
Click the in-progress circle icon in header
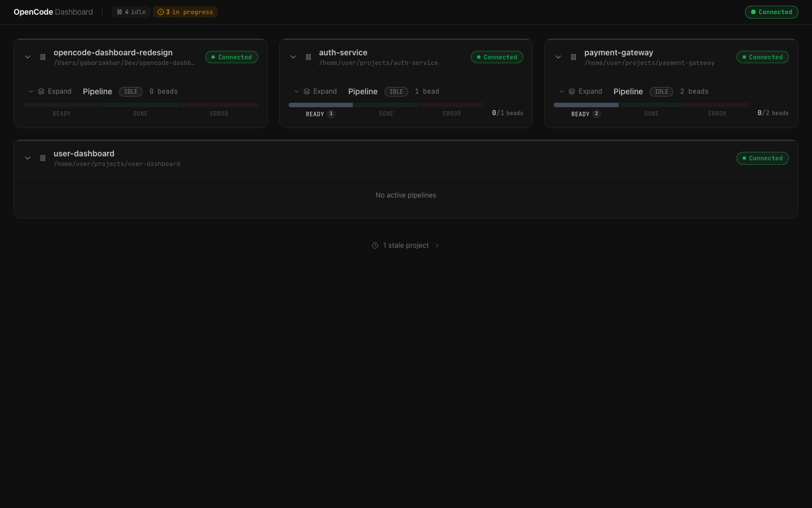[161, 12]
